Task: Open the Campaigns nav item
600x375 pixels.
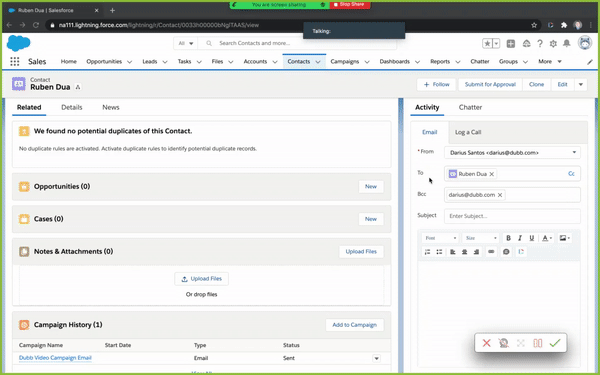Action: pos(345,62)
